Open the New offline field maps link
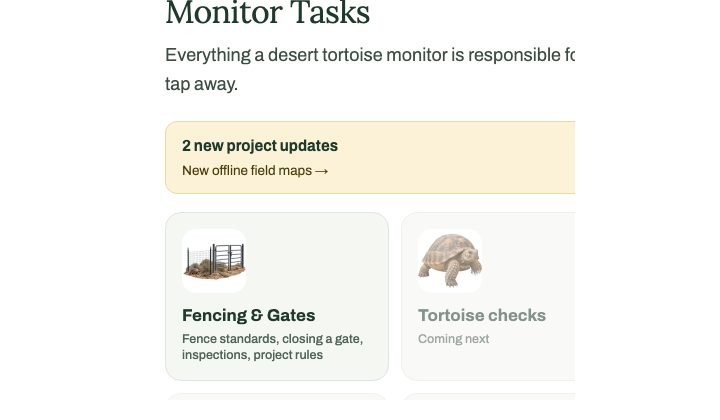 point(255,171)
